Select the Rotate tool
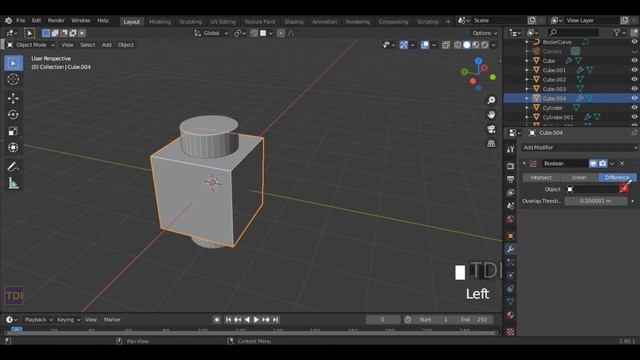The height and width of the screenshot is (360, 640). (x=13, y=115)
